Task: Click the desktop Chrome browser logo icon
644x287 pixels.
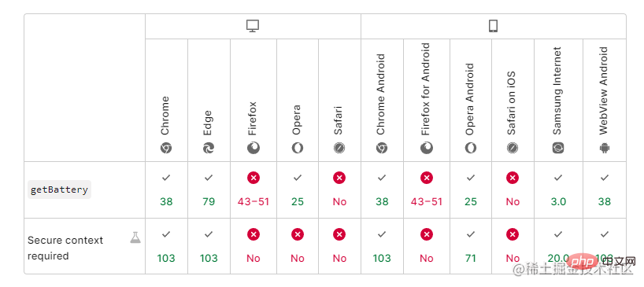Action: (166, 148)
